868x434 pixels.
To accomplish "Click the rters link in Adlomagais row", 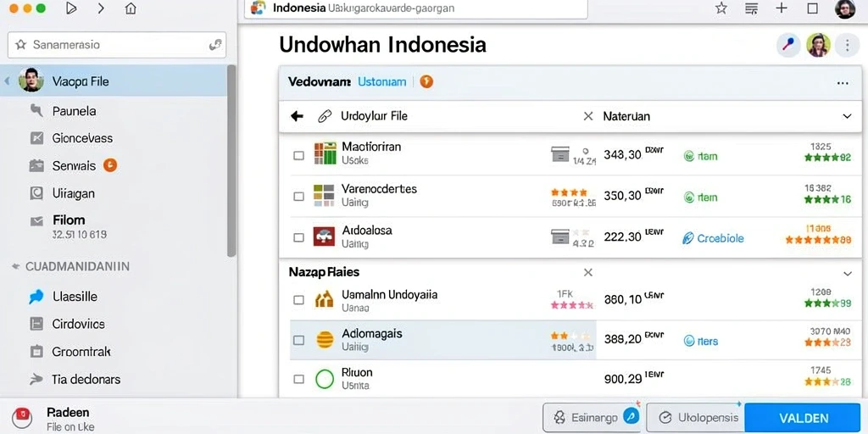I will [x=701, y=341].
